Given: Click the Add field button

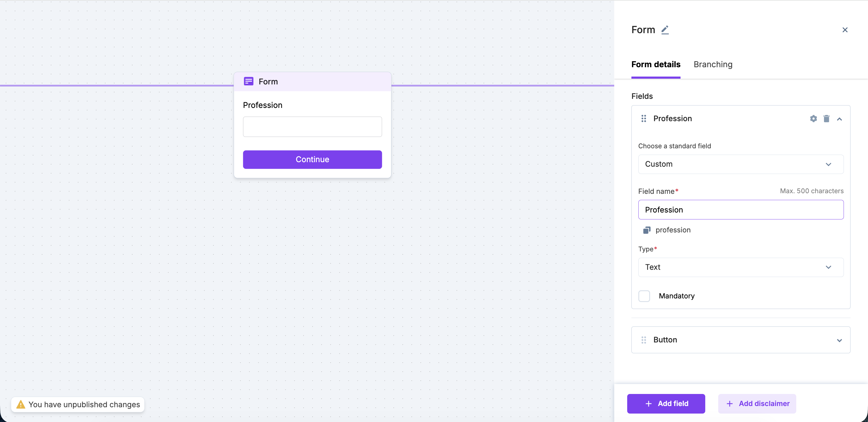Looking at the screenshot, I should 666,403.
